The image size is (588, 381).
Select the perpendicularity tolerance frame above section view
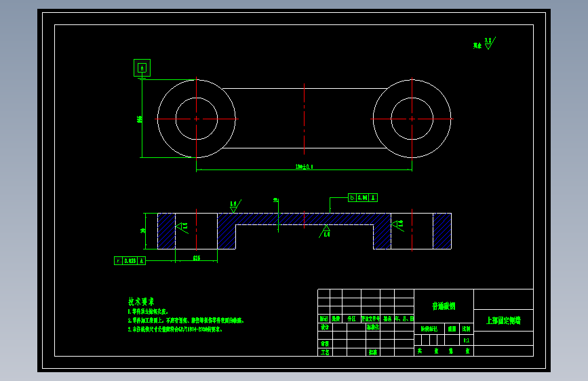pyautogui.click(x=363, y=198)
